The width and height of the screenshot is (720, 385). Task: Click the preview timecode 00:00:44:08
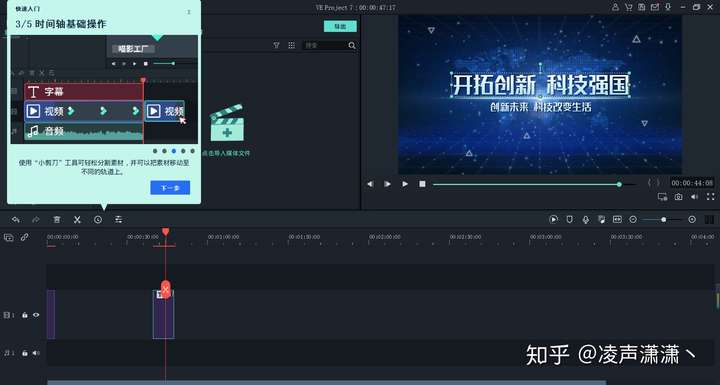click(x=692, y=183)
